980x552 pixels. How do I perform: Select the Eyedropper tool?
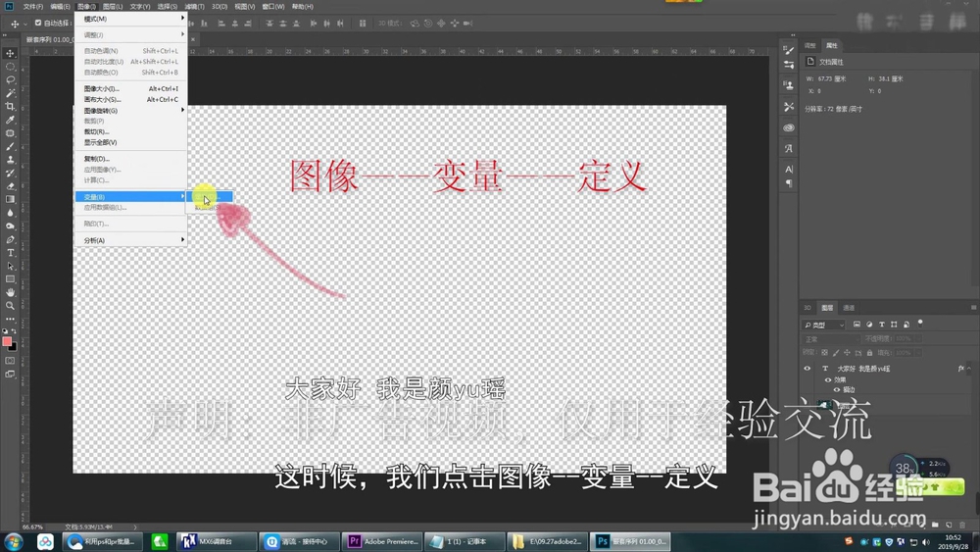click(x=10, y=120)
